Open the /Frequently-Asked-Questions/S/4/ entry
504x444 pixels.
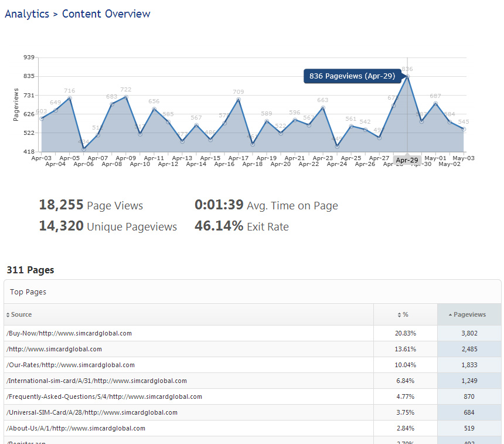click(x=104, y=396)
